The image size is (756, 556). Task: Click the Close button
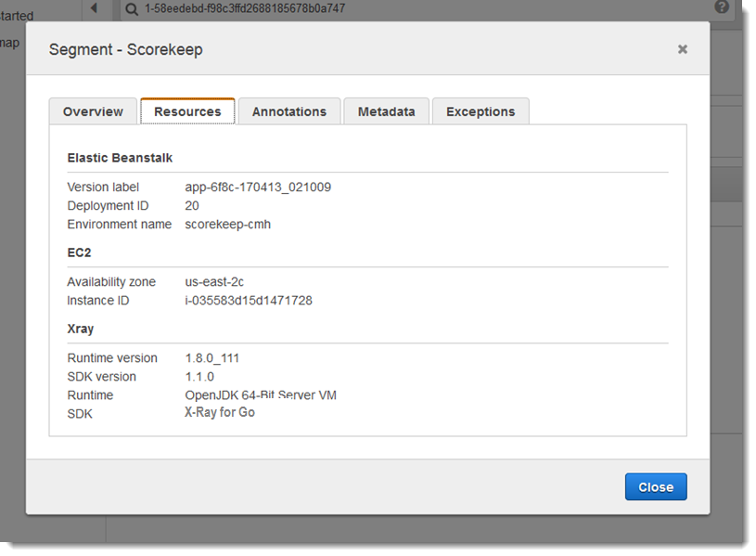[x=656, y=486]
